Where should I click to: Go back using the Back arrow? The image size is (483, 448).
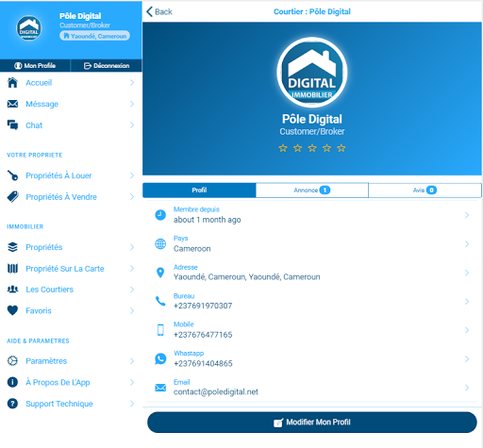pos(159,11)
